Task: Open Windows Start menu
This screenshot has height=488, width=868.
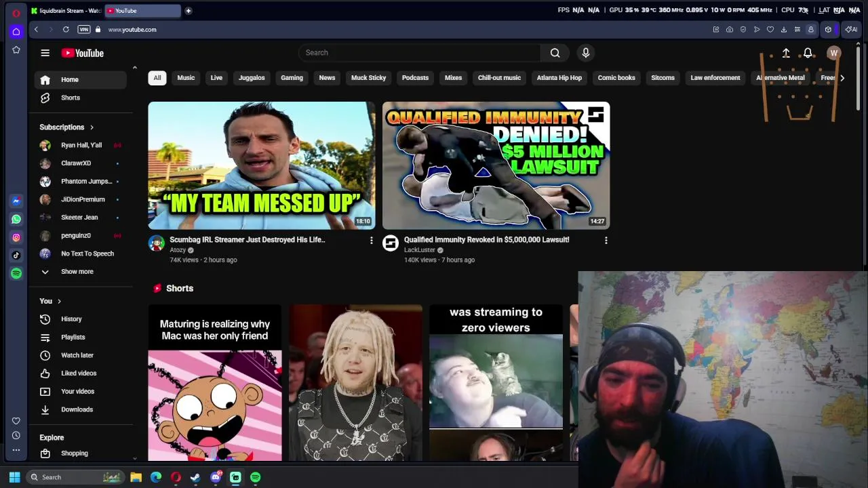Action: (15, 477)
